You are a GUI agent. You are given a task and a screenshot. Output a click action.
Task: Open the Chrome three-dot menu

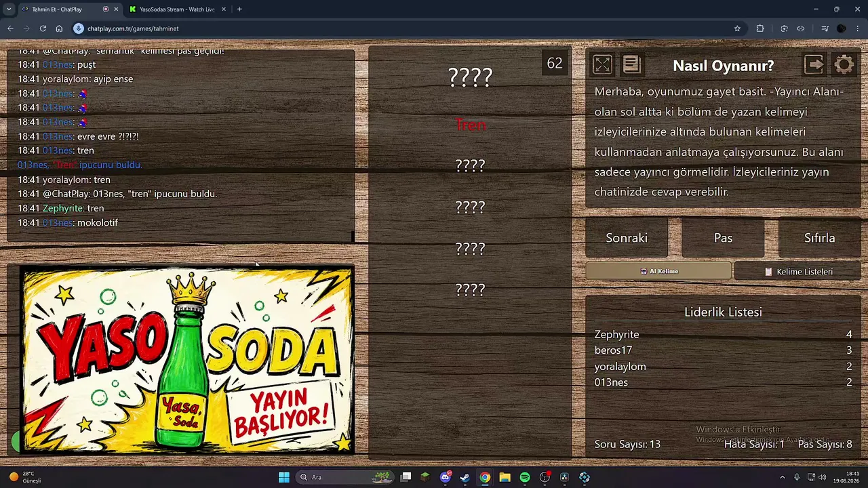click(x=858, y=28)
